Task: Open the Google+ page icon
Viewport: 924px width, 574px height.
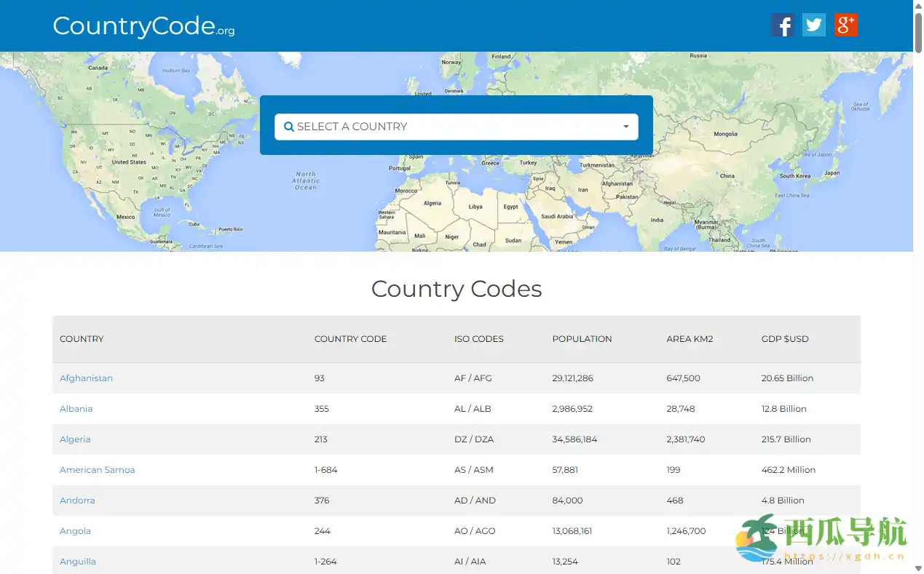Action: point(845,24)
